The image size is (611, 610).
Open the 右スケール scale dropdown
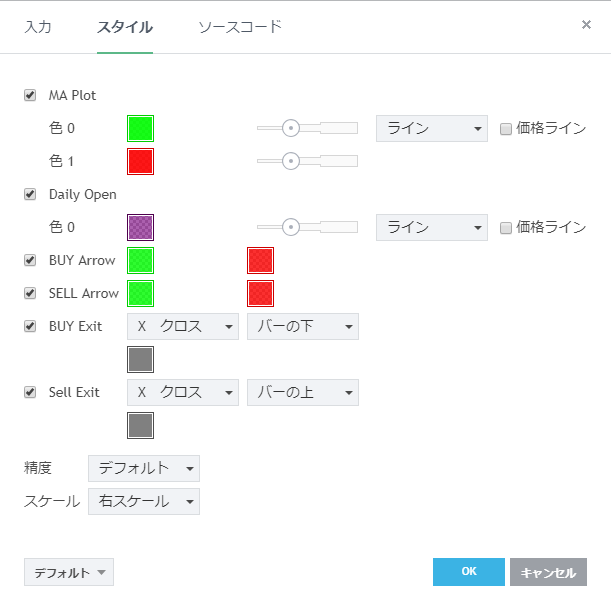143,501
